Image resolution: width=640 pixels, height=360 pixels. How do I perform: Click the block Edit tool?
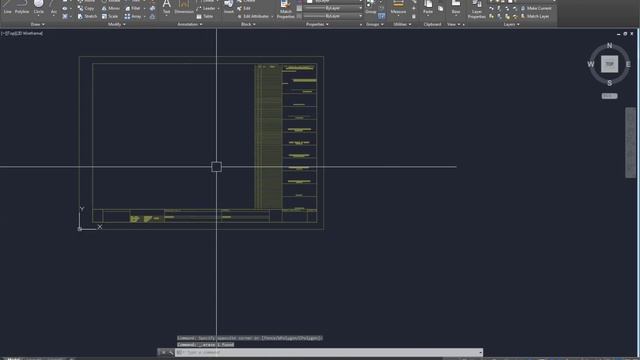tap(244, 8)
